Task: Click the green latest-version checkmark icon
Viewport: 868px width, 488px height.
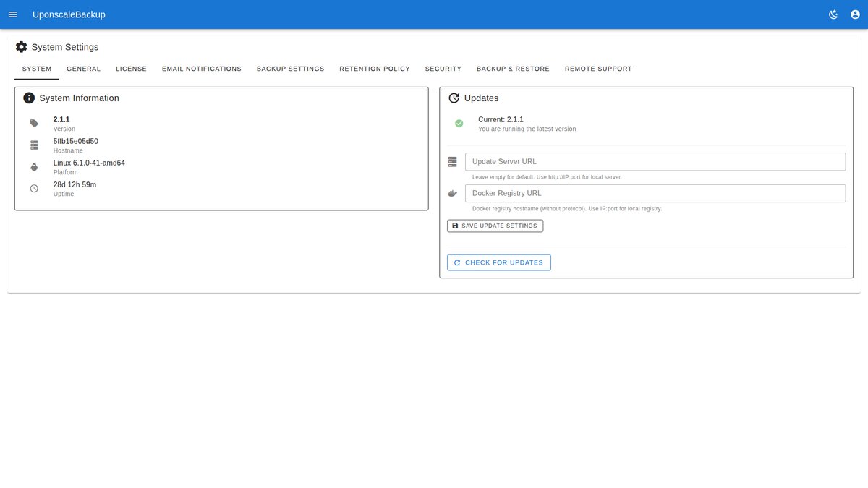Action: point(459,124)
